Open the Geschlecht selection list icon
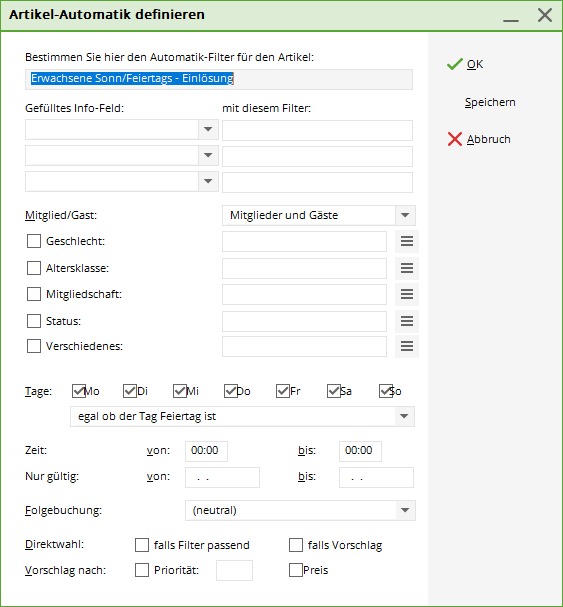The height and width of the screenshot is (607, 563). tap(407, 241)
